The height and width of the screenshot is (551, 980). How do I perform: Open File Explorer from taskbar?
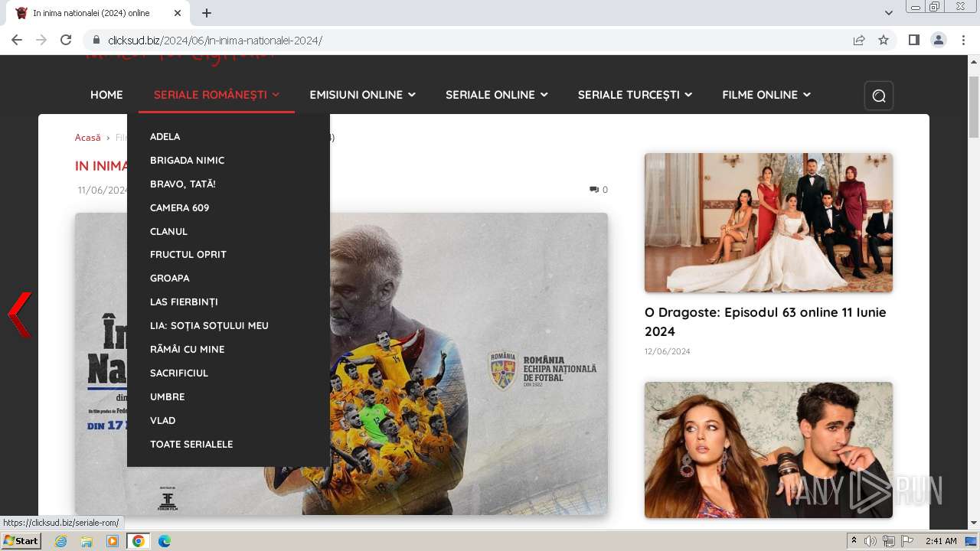tap(87, 541)
